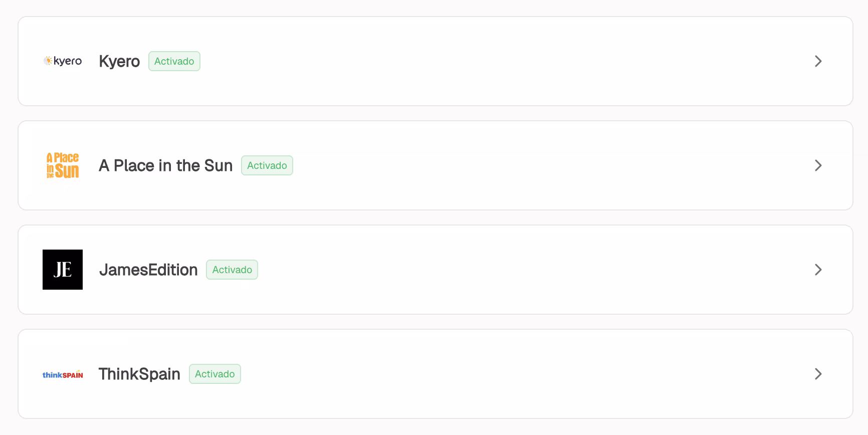Click the Kyero Activado status badge

(174, 61)
